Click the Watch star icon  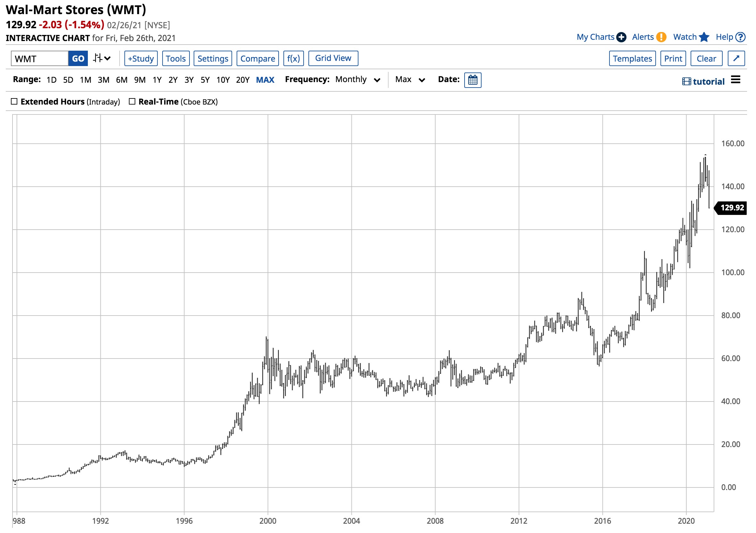[704, 37]
